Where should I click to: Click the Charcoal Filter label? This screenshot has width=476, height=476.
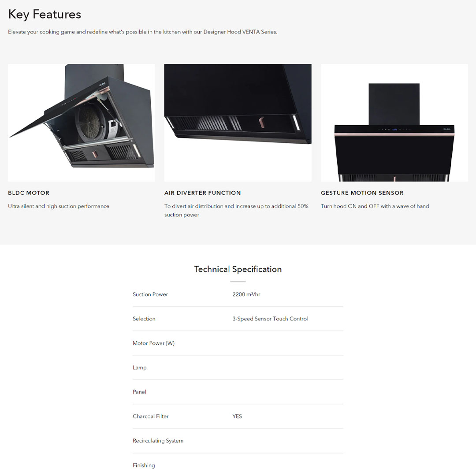[x=151, y=416]
